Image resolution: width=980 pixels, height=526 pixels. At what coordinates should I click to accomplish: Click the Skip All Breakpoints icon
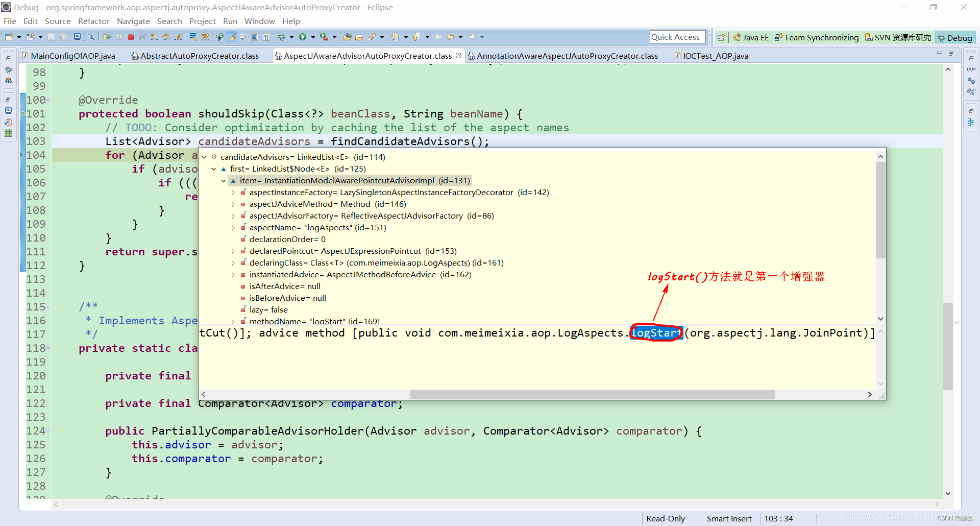click(x=91, y=37)
